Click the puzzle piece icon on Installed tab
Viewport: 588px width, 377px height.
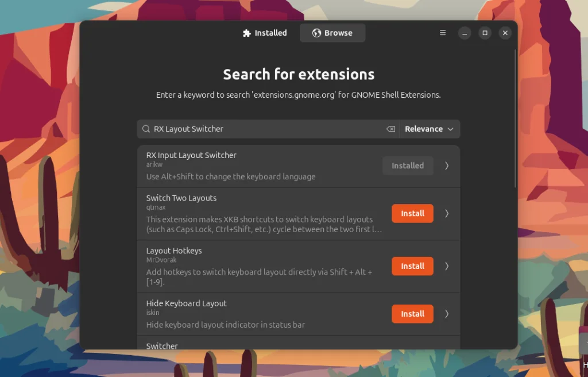(246, 33)
